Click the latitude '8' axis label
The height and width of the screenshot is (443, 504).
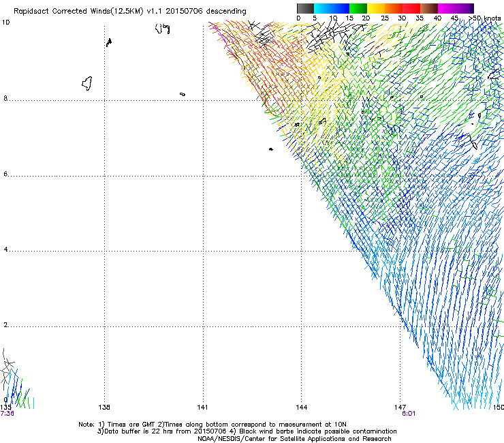(5, 98)
